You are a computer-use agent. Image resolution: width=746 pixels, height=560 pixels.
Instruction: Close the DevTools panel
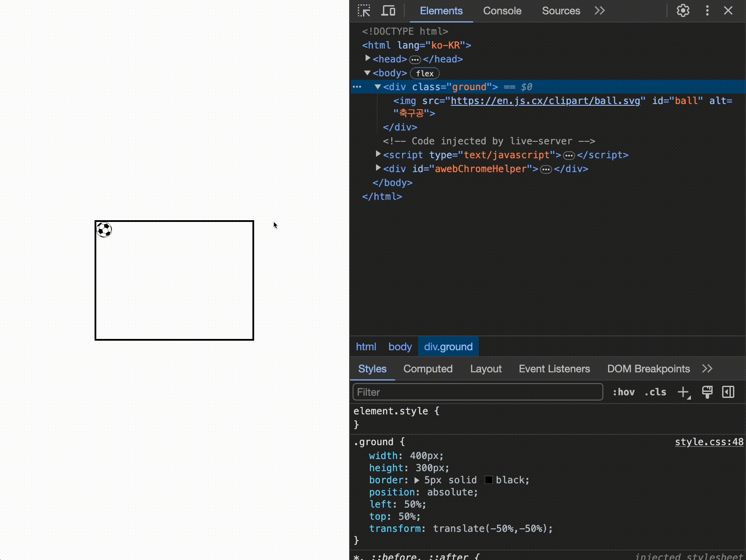click(x=728, y=11)
